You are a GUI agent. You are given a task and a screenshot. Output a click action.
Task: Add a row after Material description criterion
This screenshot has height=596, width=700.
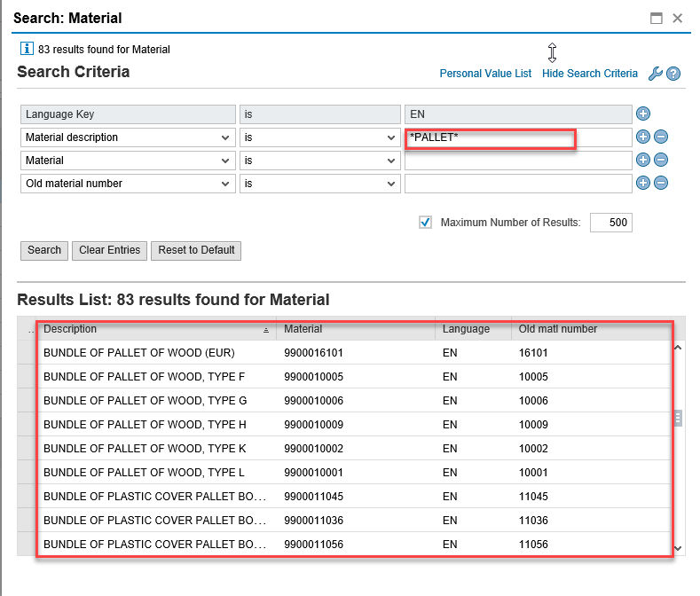pyautogui.click(x=643, y=137)
